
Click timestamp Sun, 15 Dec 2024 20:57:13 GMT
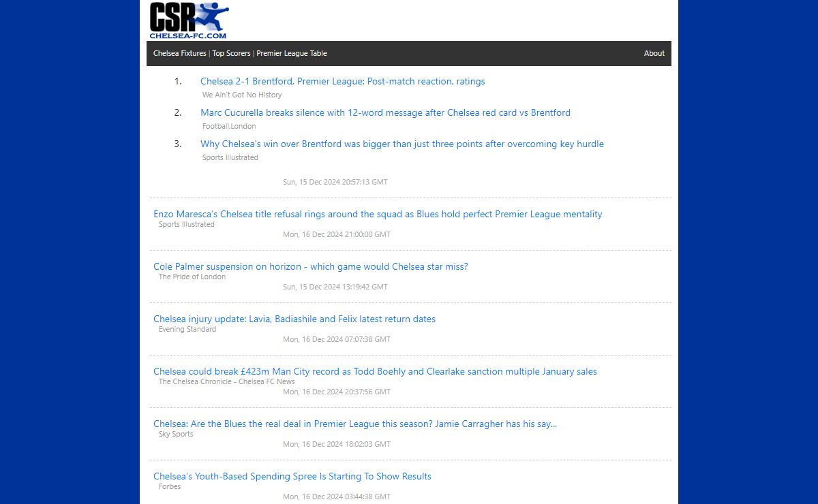pos(335,183)
